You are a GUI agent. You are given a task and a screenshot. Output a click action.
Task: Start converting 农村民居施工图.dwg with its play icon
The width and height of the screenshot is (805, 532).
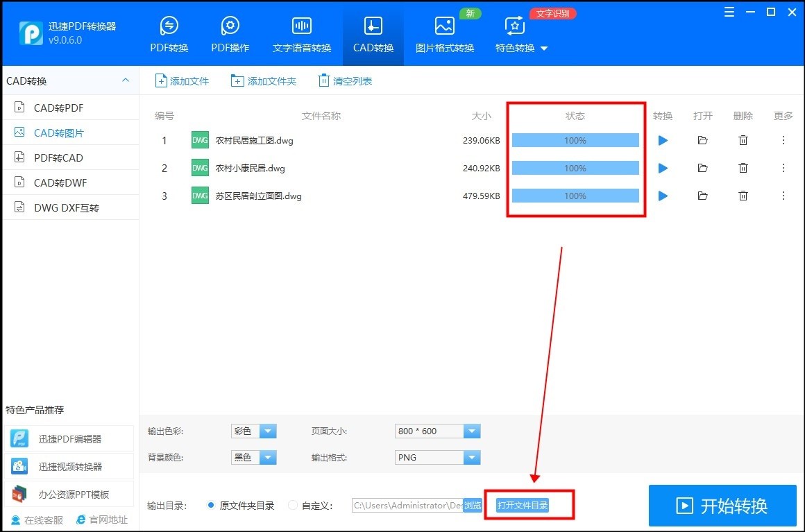coord(662,140)
